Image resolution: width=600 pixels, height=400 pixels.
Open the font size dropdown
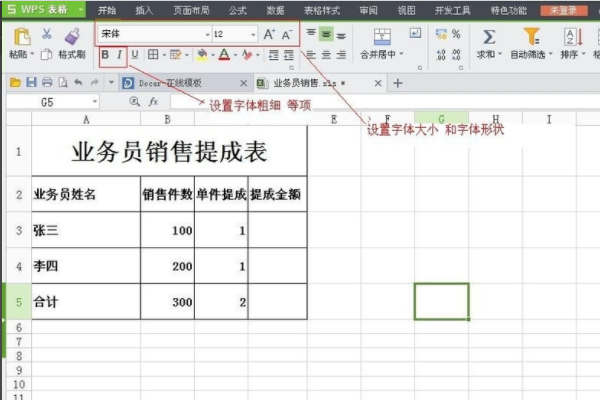(x=253, y=35)
